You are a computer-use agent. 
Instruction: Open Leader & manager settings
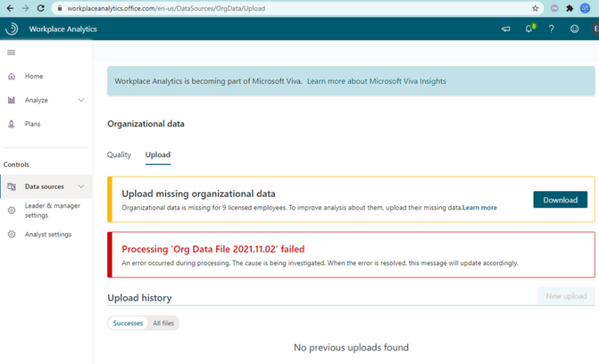(x=53, y=211)
